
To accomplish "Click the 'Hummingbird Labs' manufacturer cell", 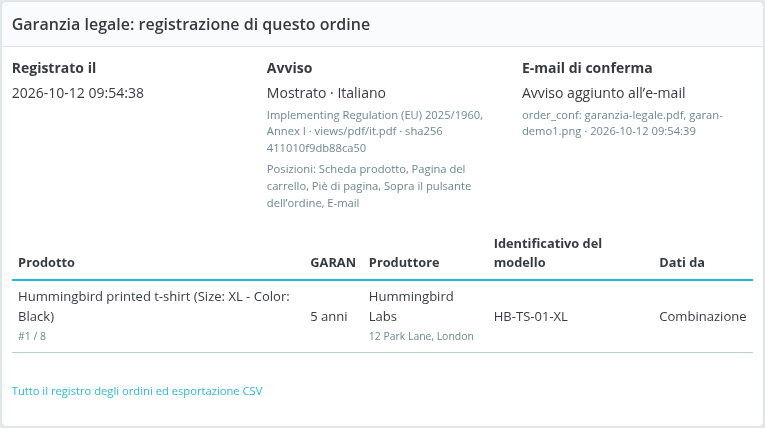I will click(x=411, y=306).
